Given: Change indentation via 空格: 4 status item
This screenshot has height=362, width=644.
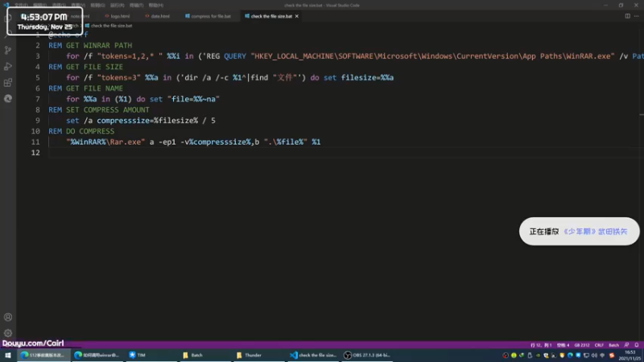Looking at the screenshot, I should click(x=563, y=345).
